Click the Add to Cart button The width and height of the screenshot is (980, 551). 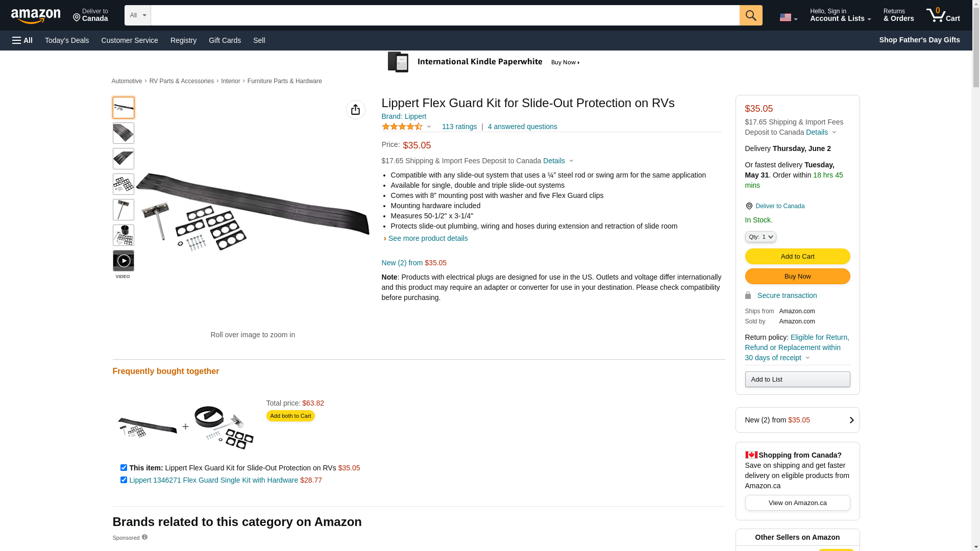click(x=797, y=257)
